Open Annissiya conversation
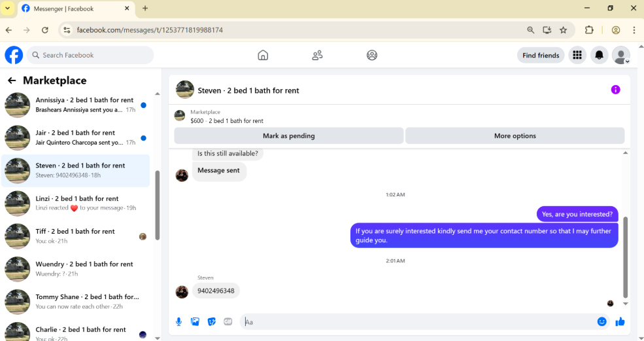This screenshot has height=341, width=644. coord(76,105)
